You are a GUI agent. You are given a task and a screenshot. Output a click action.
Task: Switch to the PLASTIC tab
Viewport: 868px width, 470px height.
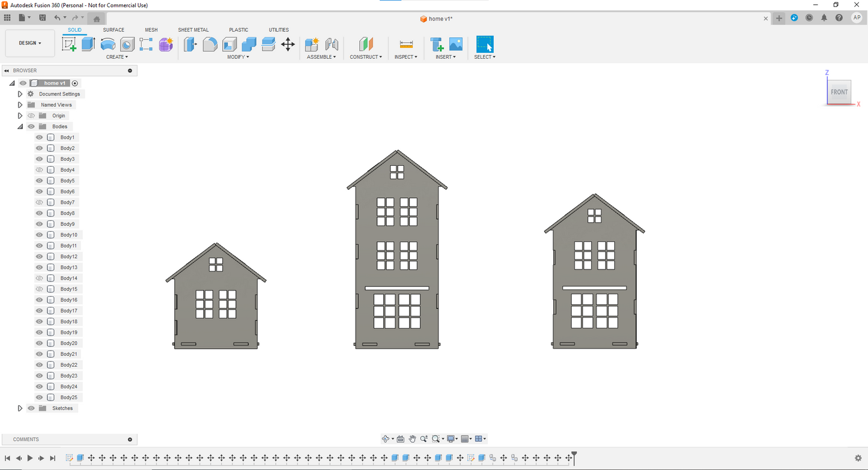pyautogui.click(x=238, y=30)
